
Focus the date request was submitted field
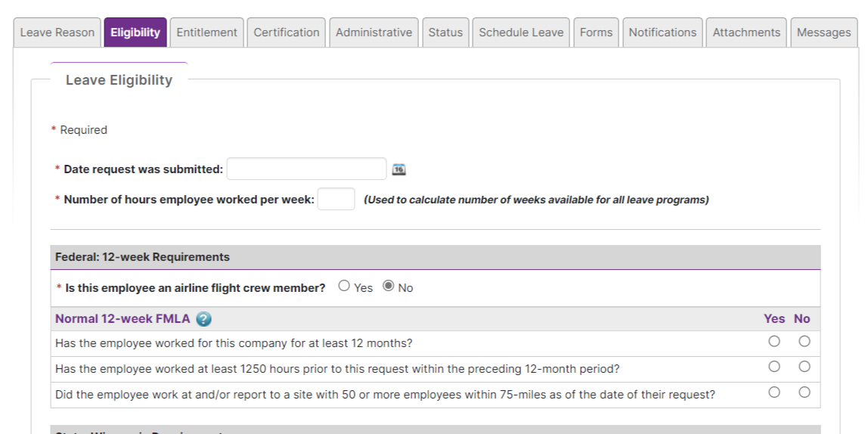point(307,169)
